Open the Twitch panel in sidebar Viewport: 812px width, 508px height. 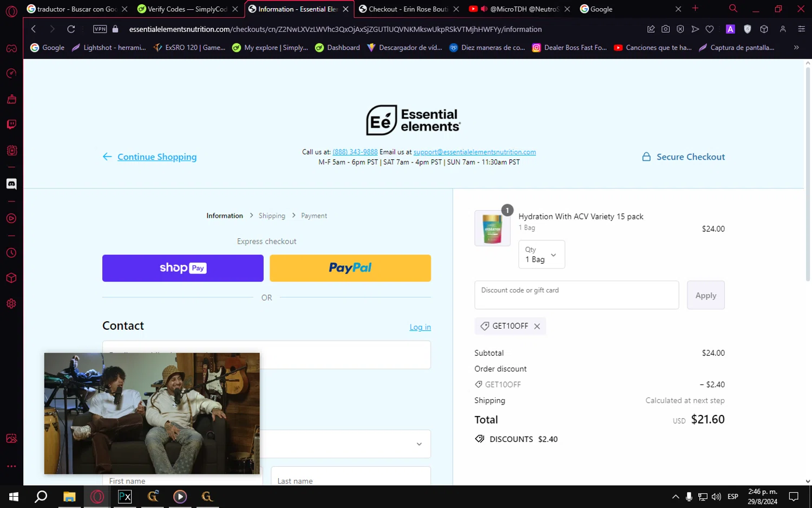pyautogui.click(x=11, y=125)
